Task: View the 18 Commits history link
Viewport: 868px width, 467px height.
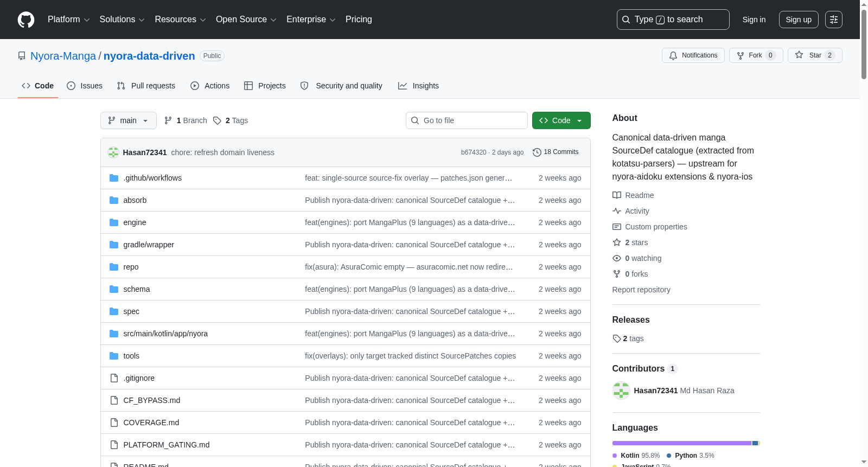Action: coord(556,152)
